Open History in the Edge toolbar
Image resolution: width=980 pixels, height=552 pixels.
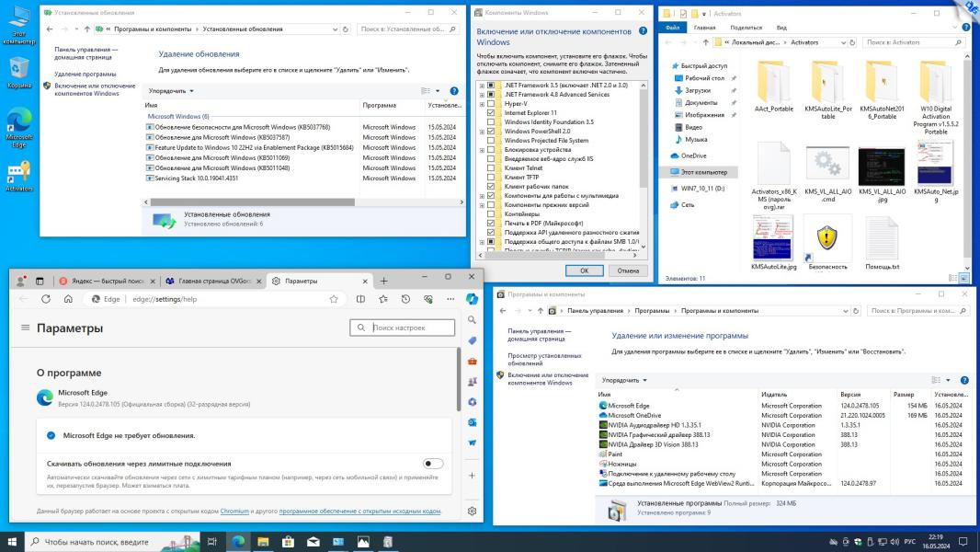(405, 299)
